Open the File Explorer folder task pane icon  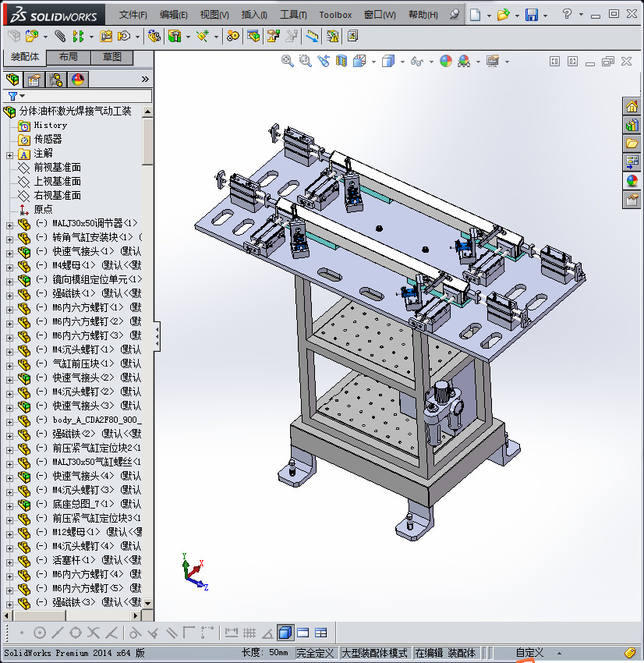[632, 144]
